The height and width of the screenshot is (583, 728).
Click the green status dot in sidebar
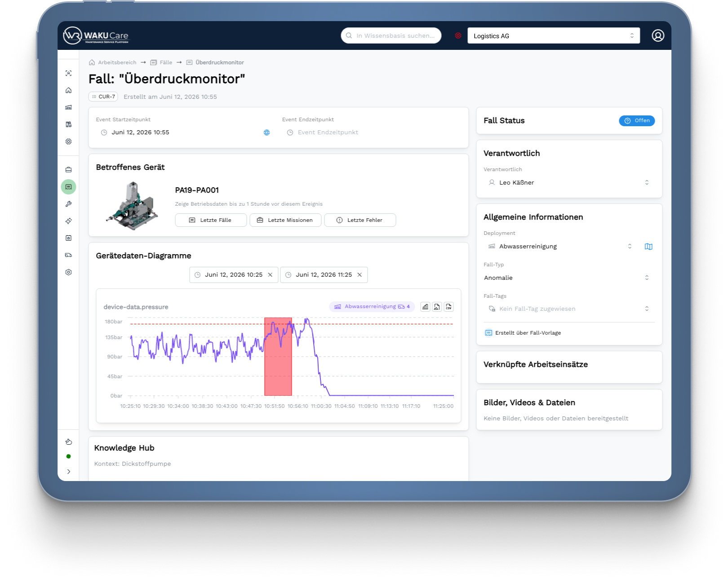(x=68, y=456)
